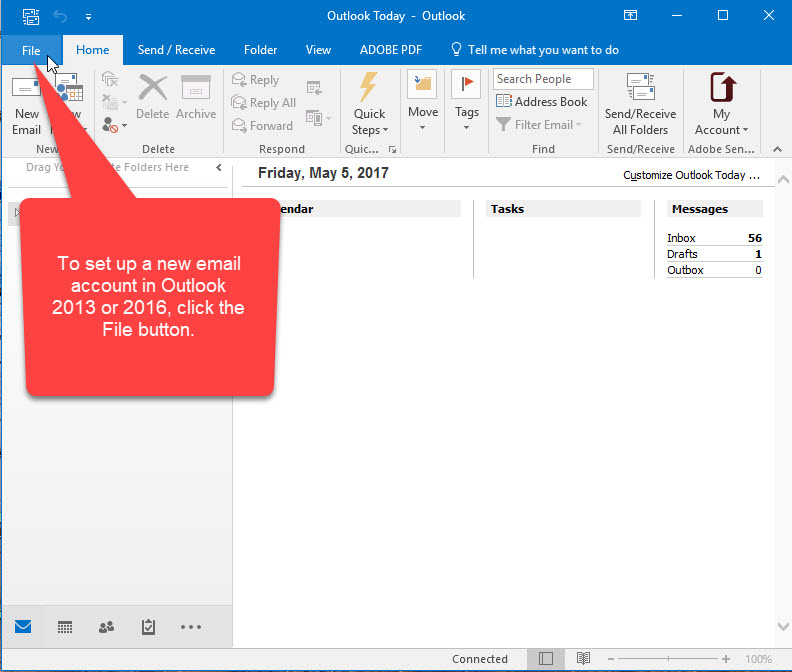Image resolution: width=792 pixels, height=672 pixels.
Task: Open the Move dropdown
Action: (x=422, y=101)
